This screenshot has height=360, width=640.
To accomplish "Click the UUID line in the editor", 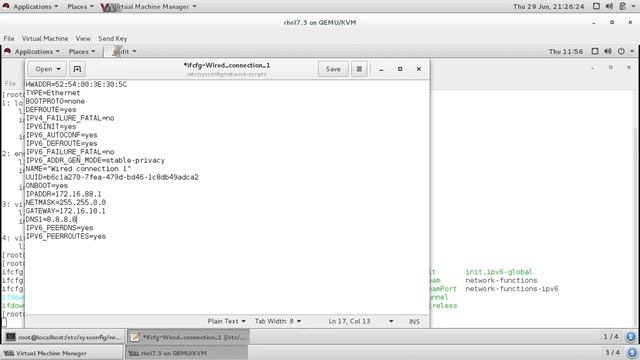I will click(x=112, y=177).
